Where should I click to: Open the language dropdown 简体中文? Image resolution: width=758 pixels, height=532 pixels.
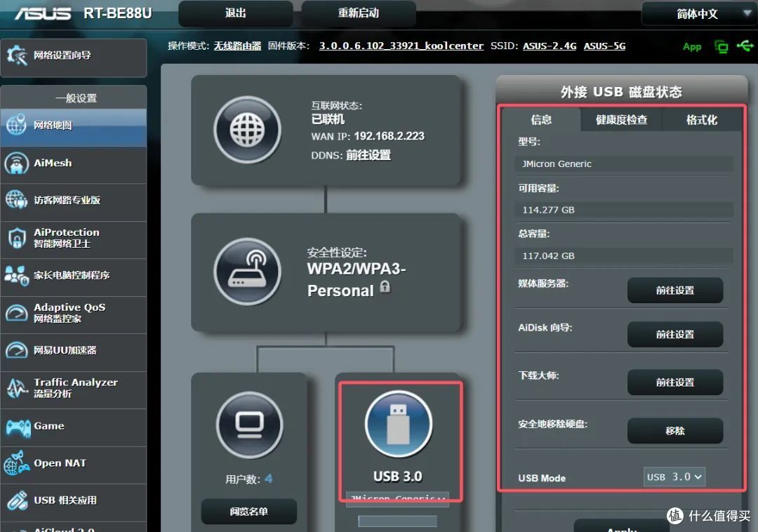(699, 13)
